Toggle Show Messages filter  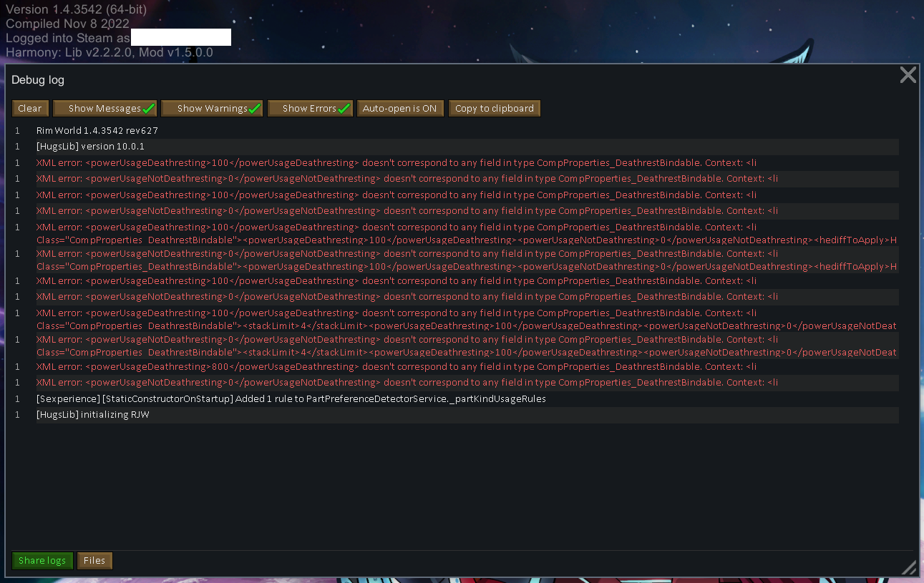point(104,109)
